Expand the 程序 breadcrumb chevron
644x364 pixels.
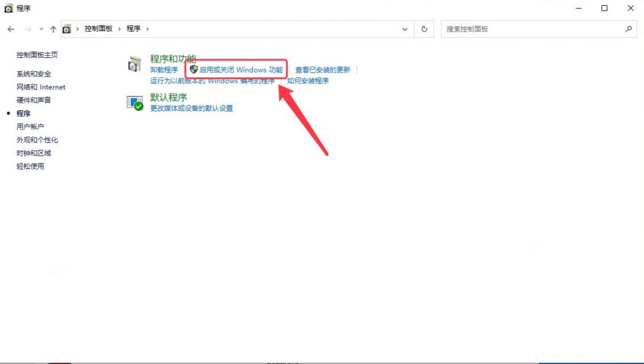point(147,28)
